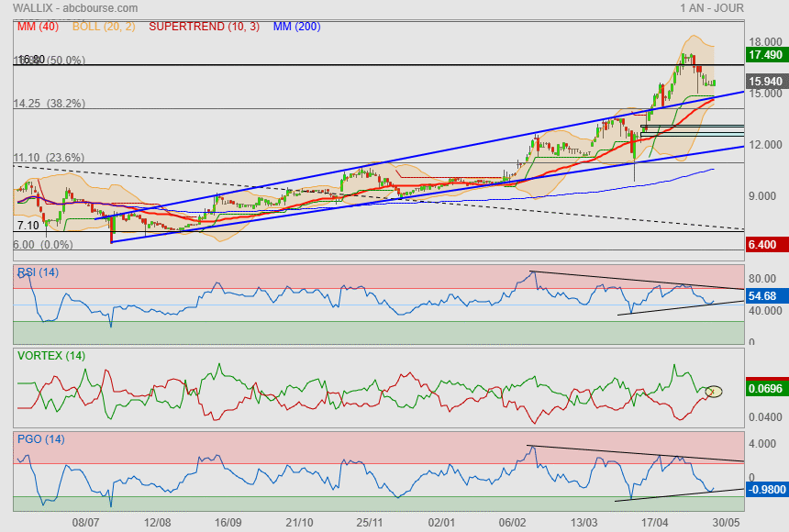Click the '14.25 (38.2%)' Fibonacci label
The height and width of the screenshot is (532, 789).
(x=49, y=103)
